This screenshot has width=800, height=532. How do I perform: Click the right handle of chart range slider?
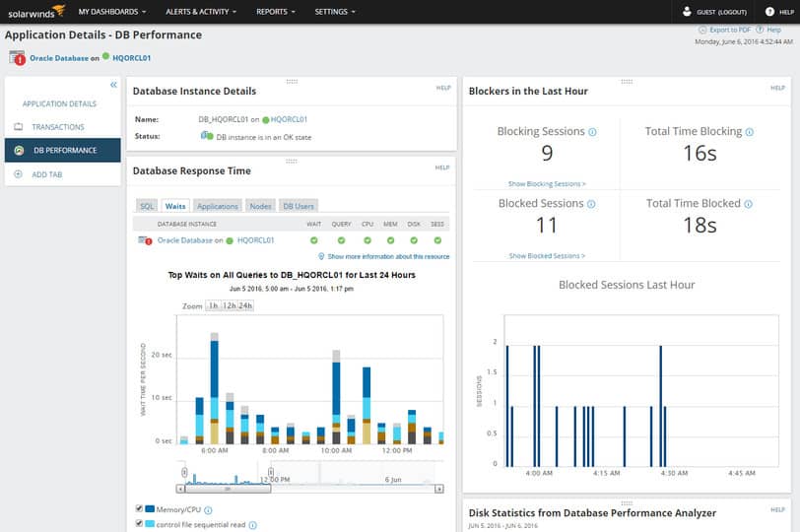click(271, 472)
